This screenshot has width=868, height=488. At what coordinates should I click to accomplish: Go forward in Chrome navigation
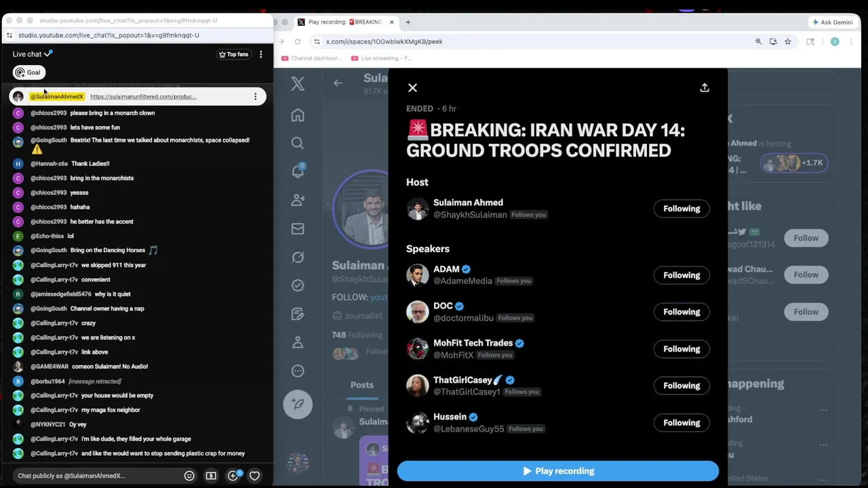click(x=281, y=41)
